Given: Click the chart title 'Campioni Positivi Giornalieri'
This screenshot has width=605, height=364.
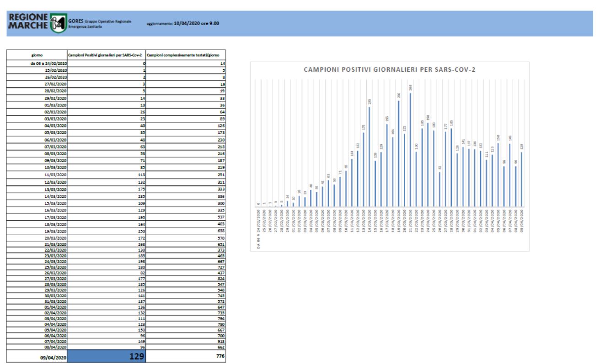Looking at the screenshot, I should tap(389, 70).
